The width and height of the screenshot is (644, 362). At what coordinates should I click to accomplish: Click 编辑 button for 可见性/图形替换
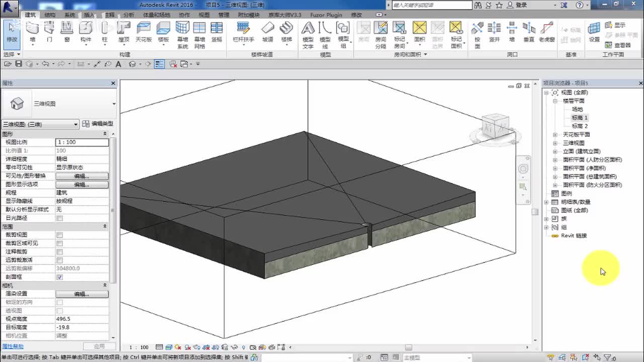pos(82,176)
